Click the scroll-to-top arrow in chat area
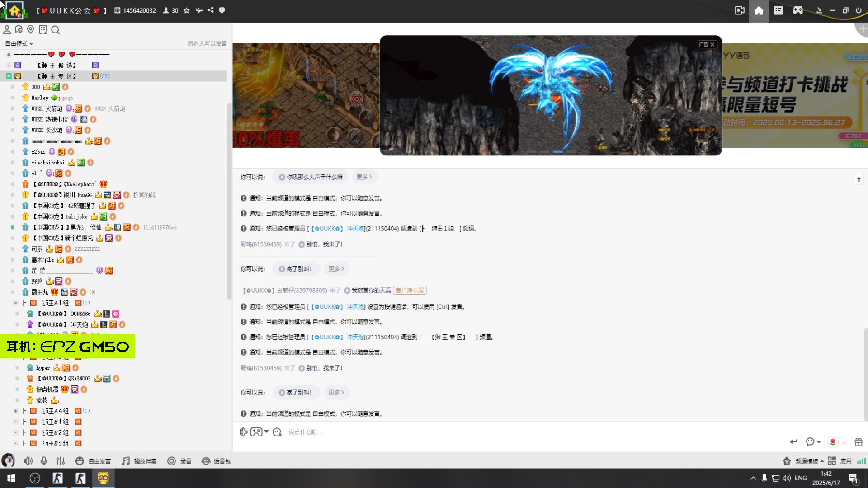Screen dimensions: 868x488 859,179
